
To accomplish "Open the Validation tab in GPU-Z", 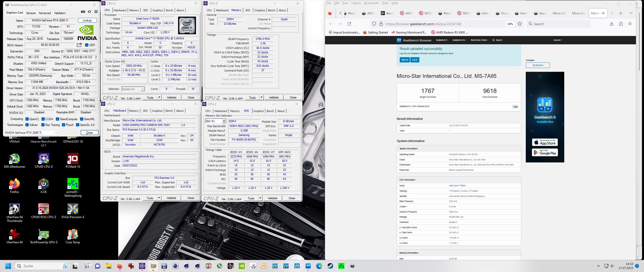I will 60,13.
